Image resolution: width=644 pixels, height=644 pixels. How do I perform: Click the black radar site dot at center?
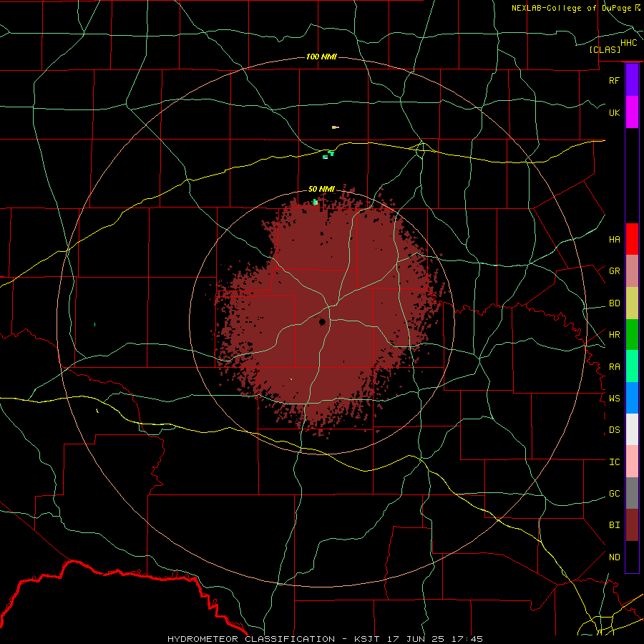click(x=323, y=322)
